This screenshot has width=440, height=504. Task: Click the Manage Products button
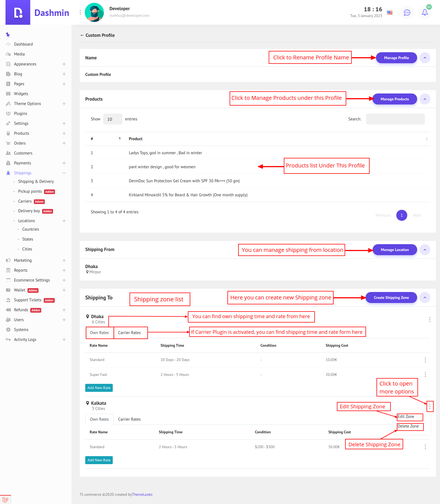coord(394,99)
